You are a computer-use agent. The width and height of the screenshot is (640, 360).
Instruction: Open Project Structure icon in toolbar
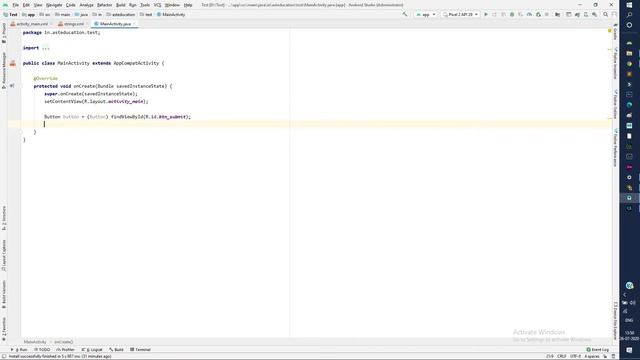558,14
